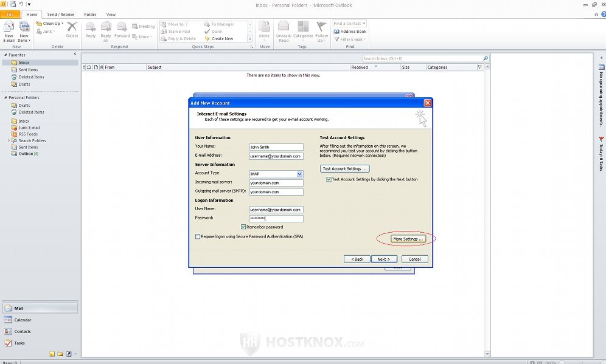Collapse the Personal Folders tree
This screenshot has width=606, height=364.
(5, 98)
